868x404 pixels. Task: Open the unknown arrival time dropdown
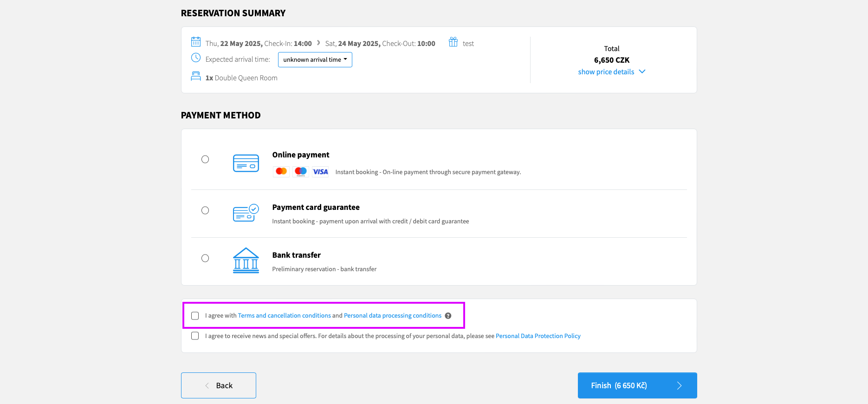[315, 59]
